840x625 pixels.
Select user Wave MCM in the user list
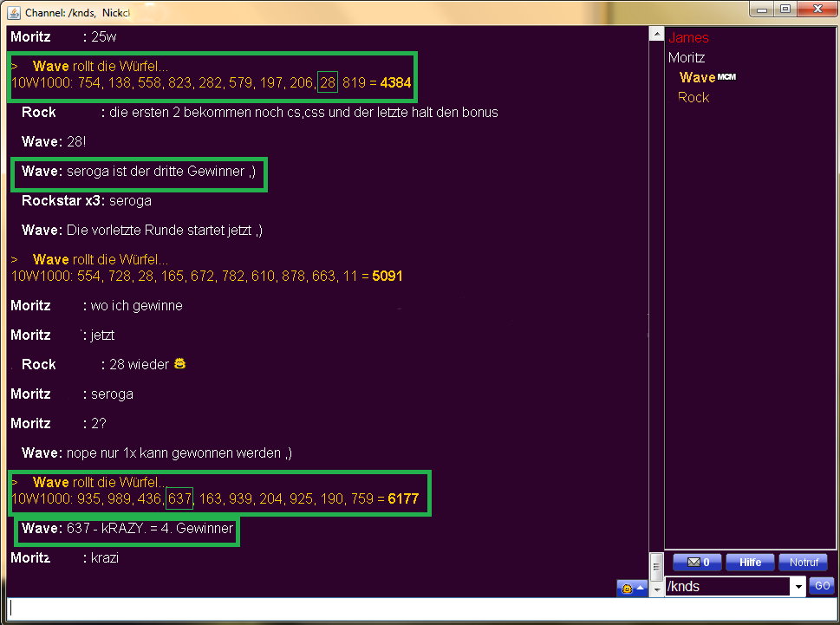pyautogui.click(x=707, y=77)
